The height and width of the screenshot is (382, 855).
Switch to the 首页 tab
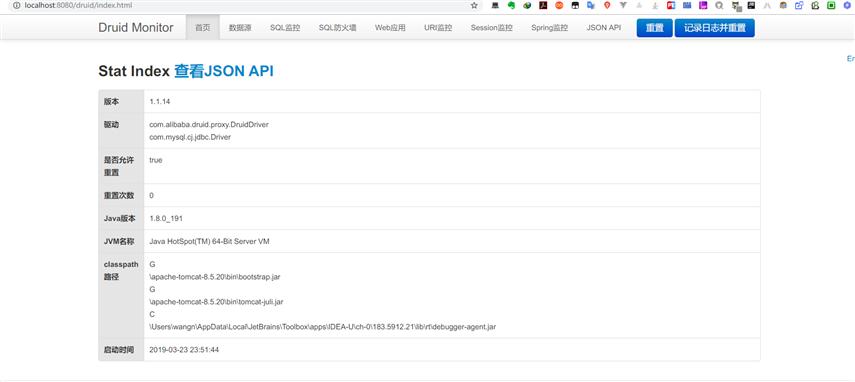pos(203,28)
